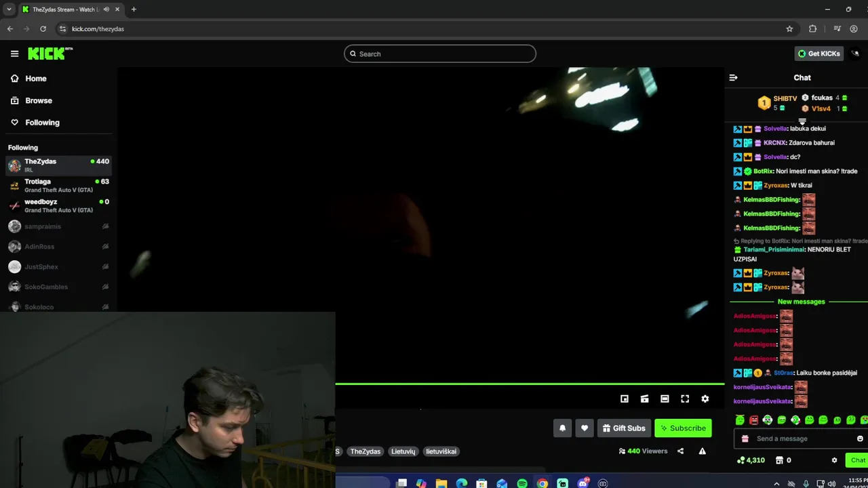Open Chrome tab search dropdown
868x488 pixels.
9,9
